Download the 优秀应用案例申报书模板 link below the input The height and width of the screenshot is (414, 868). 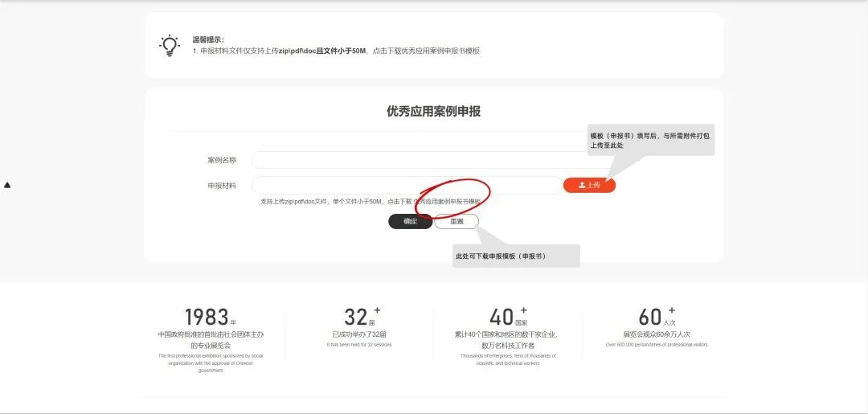tap(448, 202)
